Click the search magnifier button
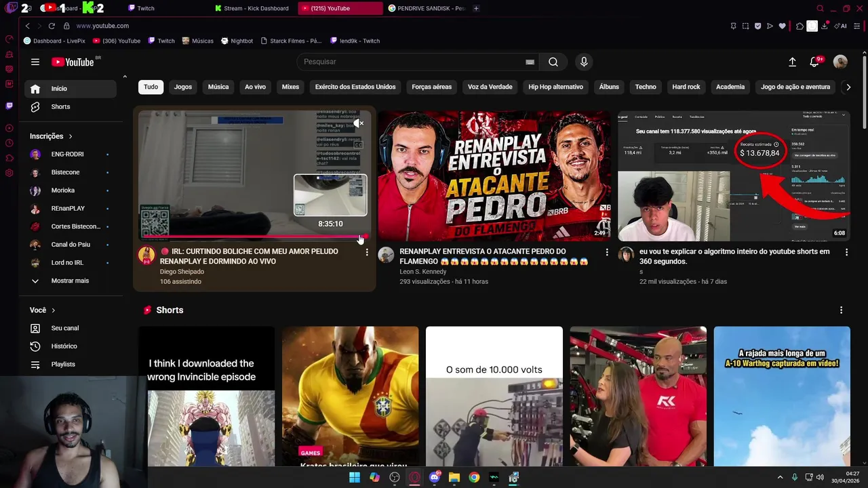 click(553, 62)
